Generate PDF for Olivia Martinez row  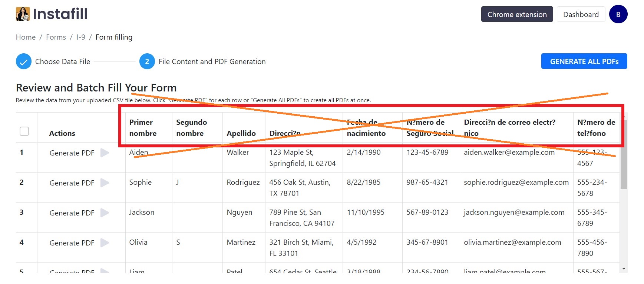point(72,243)
